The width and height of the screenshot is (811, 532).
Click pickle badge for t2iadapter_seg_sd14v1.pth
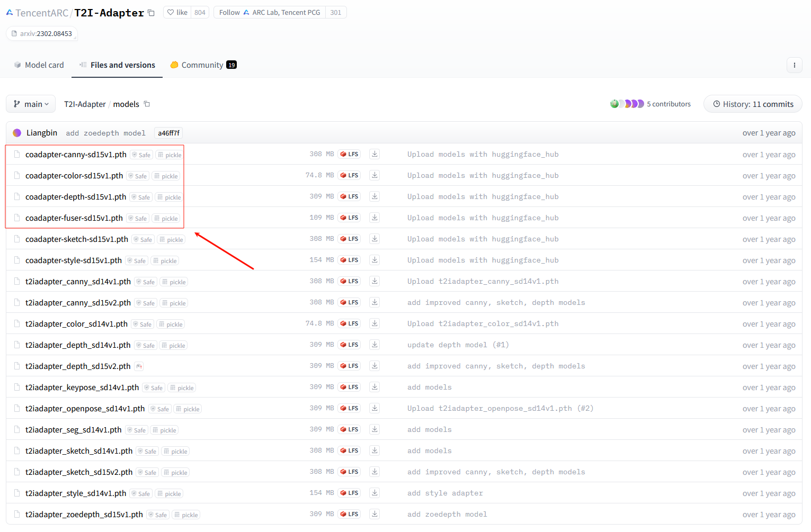click(164, 430)
